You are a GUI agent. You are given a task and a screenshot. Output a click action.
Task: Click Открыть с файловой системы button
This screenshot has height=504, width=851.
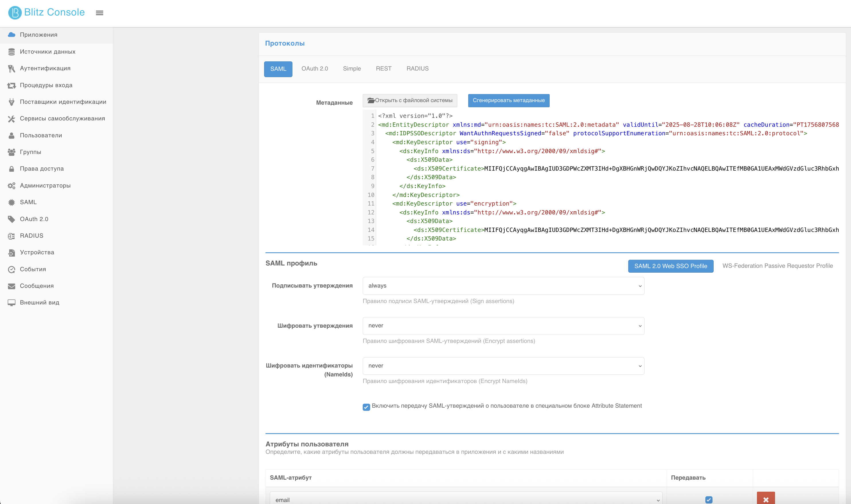(x=410, y=101)
